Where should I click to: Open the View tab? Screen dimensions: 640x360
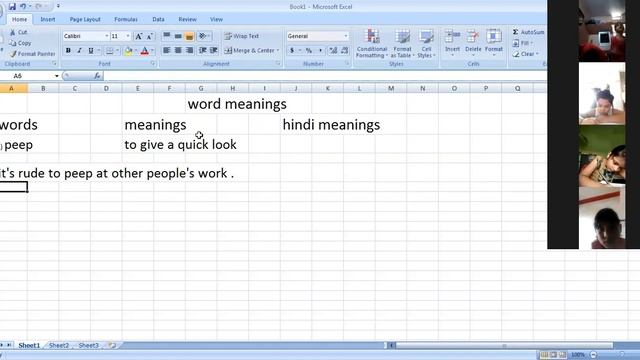pyautogui.click(x=216, y=19)
